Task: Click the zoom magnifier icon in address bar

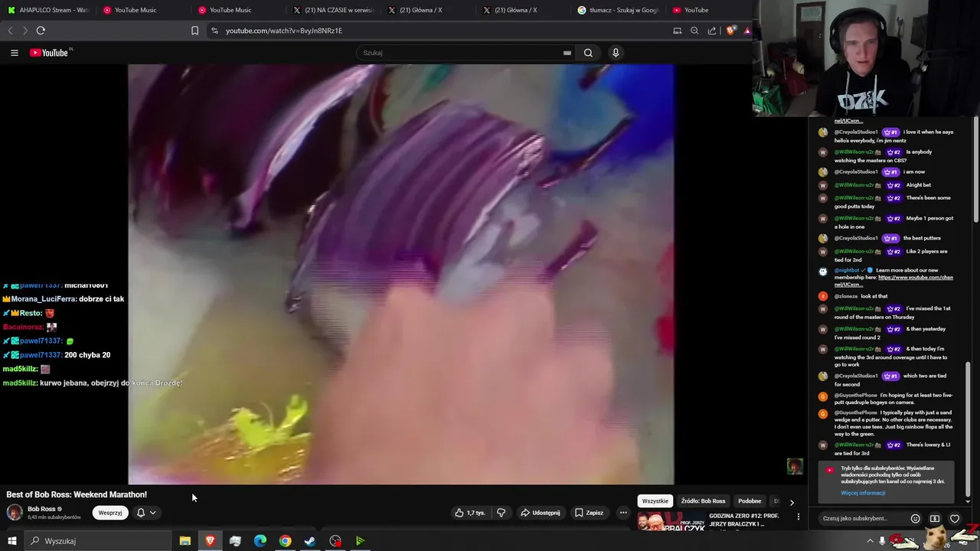Action: pyautogui.click(x=694, y=31)
